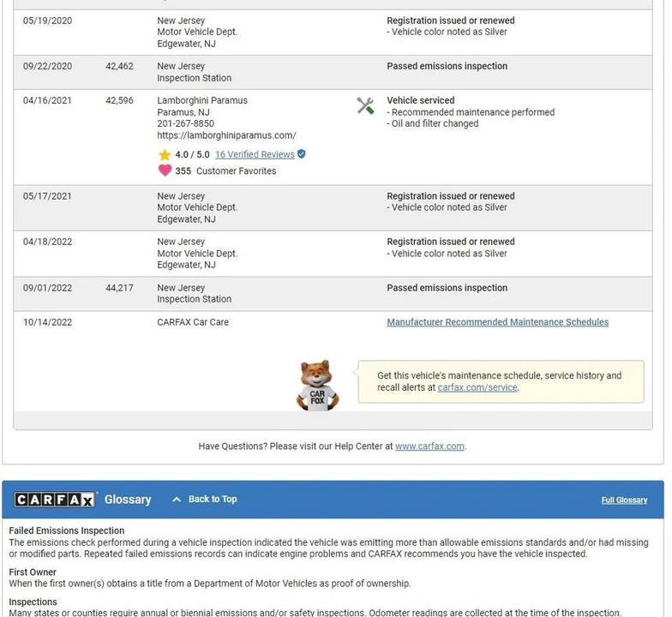This screenshot has width=672, height=617.
Task: Click the CARFAX logo in the Glossary header
Action: click(55, 500)
